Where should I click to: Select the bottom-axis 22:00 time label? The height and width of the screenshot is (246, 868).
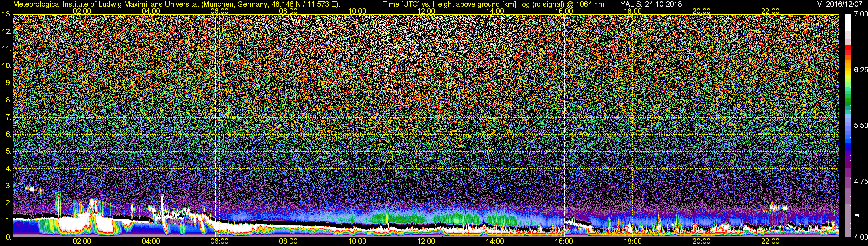(770, 242)
